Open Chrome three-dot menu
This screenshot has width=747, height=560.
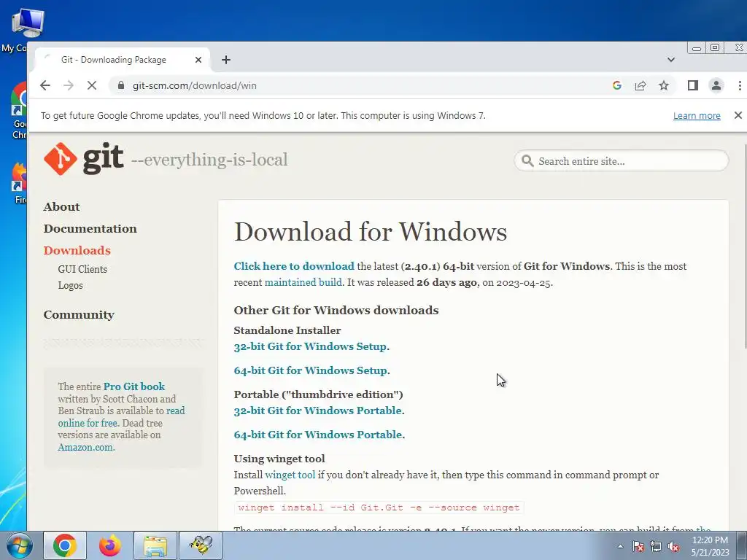(740, 86)
